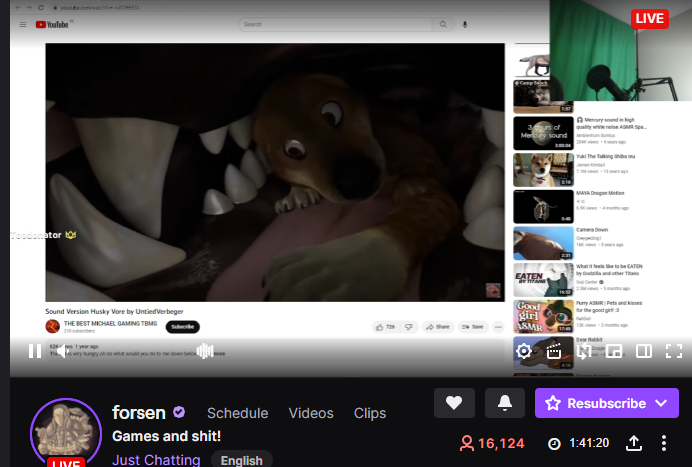
Task: Open the Just Chatting category link
Action: tap(153, 460)
